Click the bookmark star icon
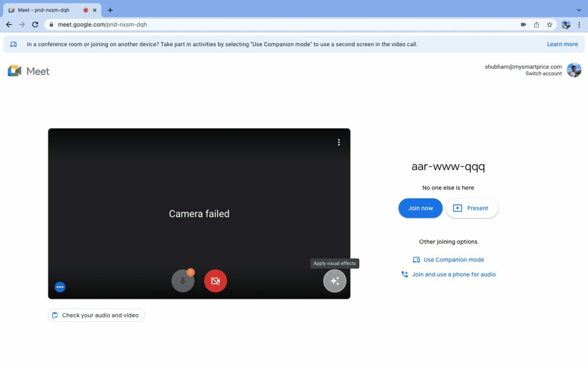The height and width of the screenshot is (368, 588). click(549, 24)
